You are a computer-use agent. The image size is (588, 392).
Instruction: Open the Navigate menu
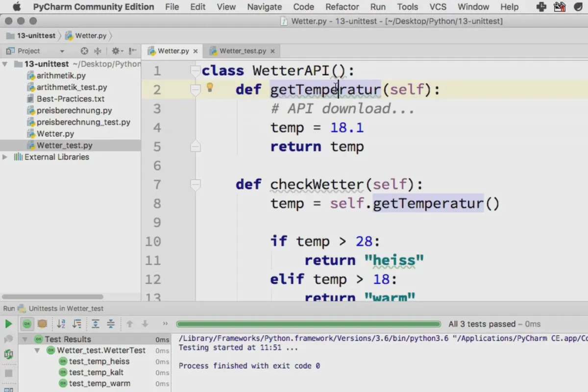click(265, 7)
